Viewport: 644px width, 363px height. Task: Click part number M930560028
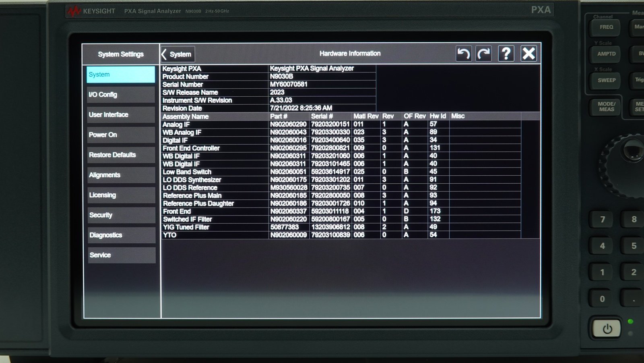pyautogui.click(x=289, y=188)
